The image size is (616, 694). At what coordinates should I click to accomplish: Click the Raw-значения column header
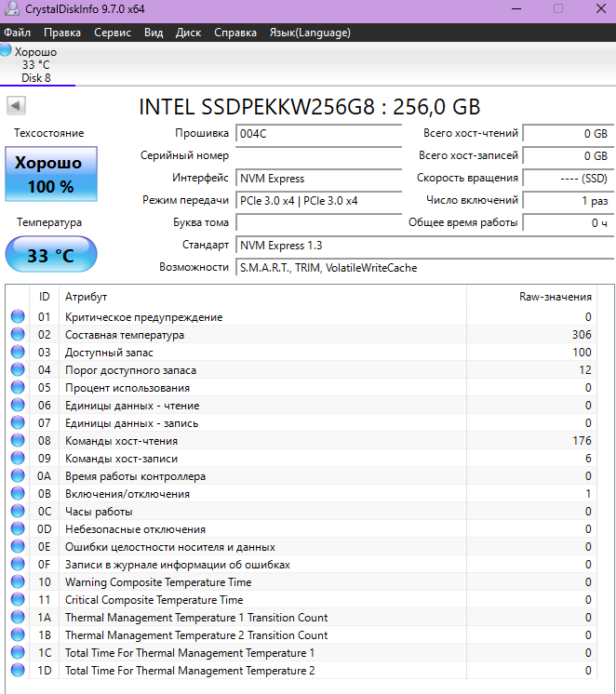(x=555, y=297)
